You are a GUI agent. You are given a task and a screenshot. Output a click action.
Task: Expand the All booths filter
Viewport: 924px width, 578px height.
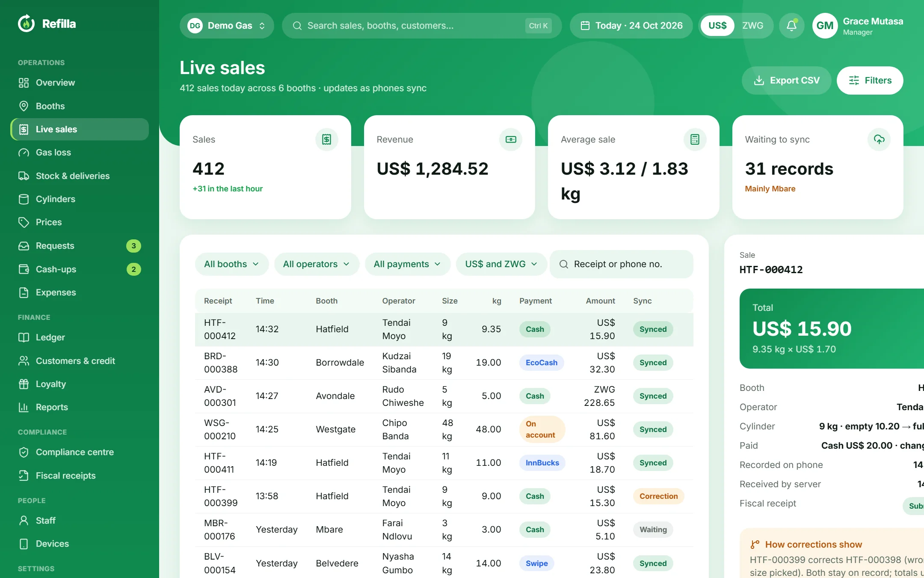pyautogui.click(x=231, y=264)
